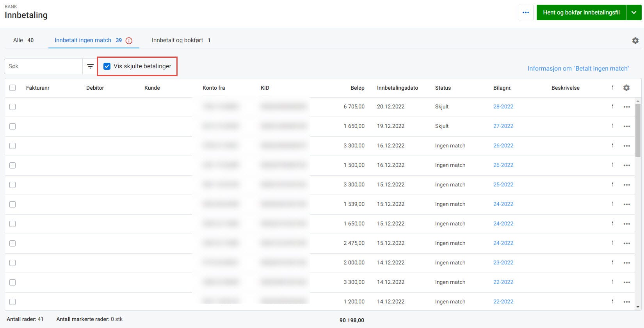Screen dimensions: 644x328
Task: Select the checkbox for the 2 475,00 row
Action: [x=12, y=243]
